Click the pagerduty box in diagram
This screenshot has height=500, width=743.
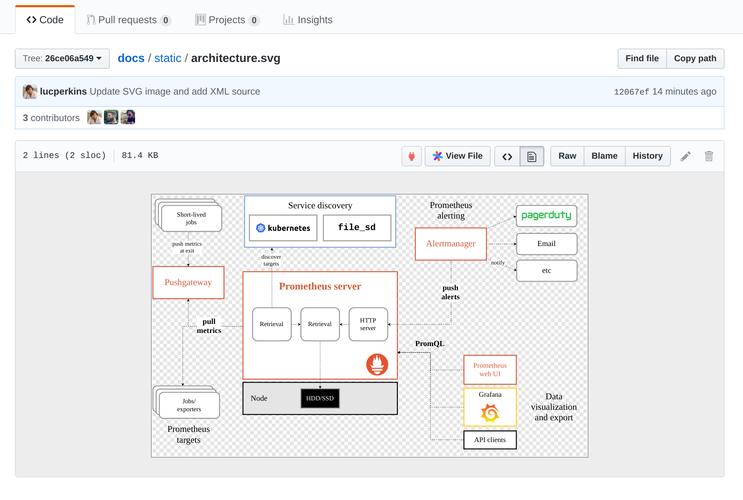pyautogui.click(x=546, y=216)
